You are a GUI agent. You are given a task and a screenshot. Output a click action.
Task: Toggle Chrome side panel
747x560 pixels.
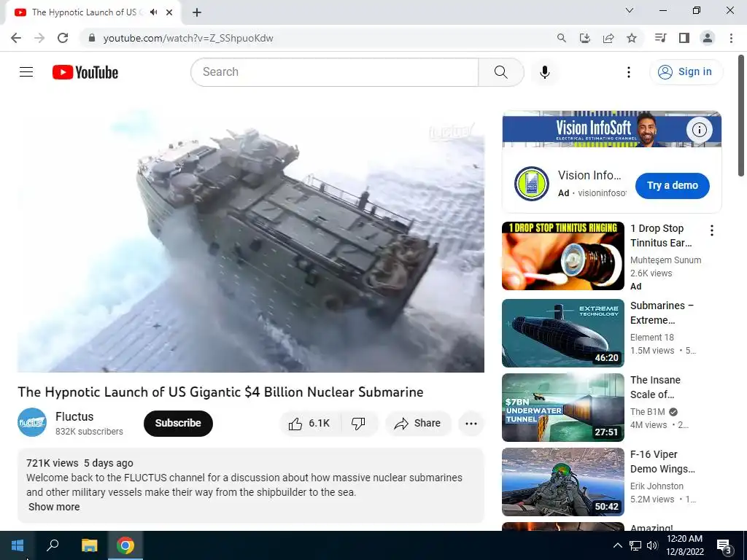[x=684, y=38]
